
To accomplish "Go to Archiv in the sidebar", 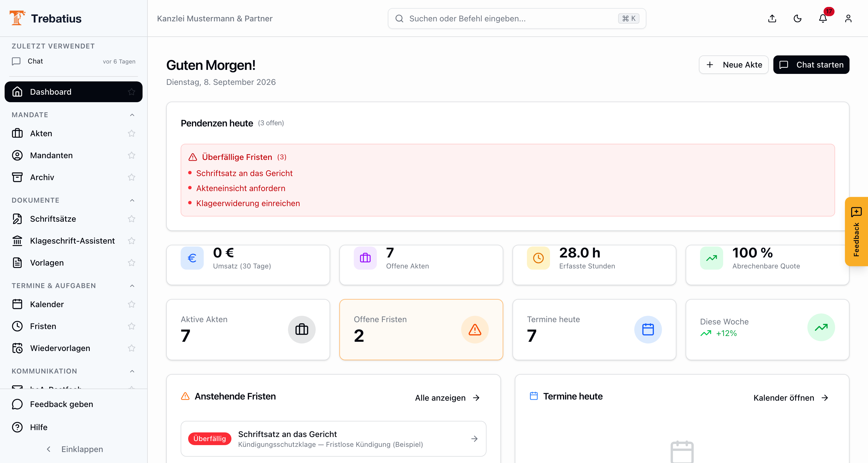I will coord(74,177).
